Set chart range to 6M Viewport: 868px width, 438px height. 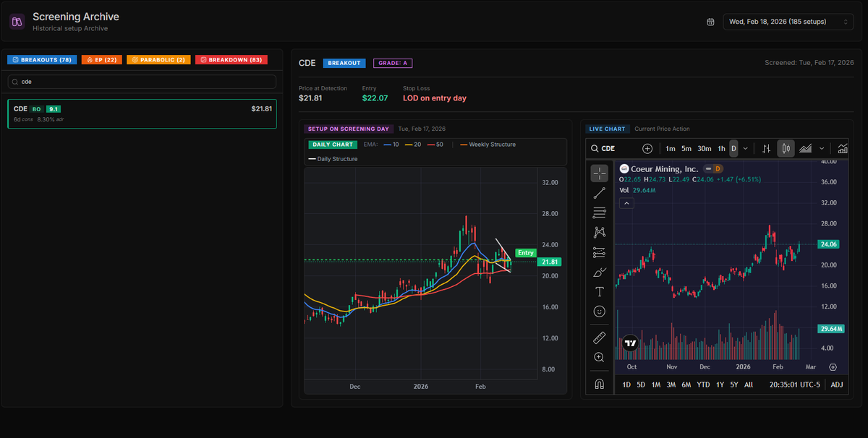(x=686, y=385)
